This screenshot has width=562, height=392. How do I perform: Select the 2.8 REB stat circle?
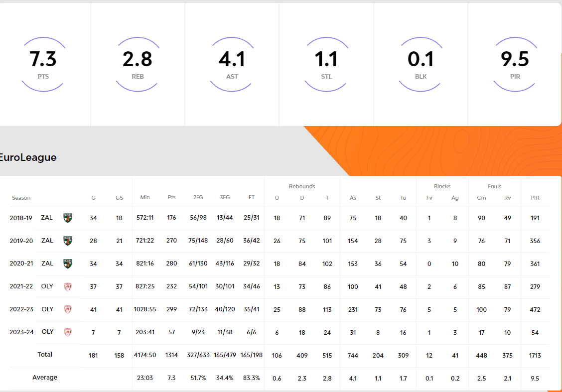(x=138, y=64)
